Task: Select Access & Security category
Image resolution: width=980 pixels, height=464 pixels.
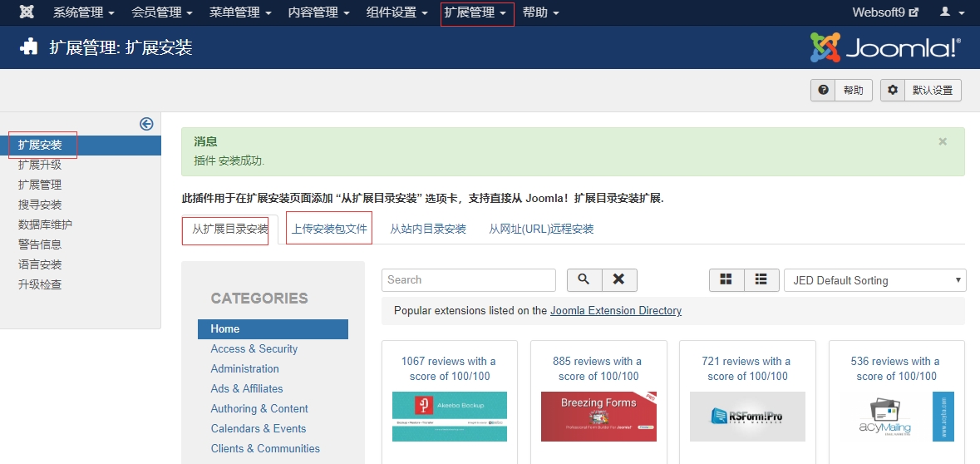Action: [x=254, y=349]
